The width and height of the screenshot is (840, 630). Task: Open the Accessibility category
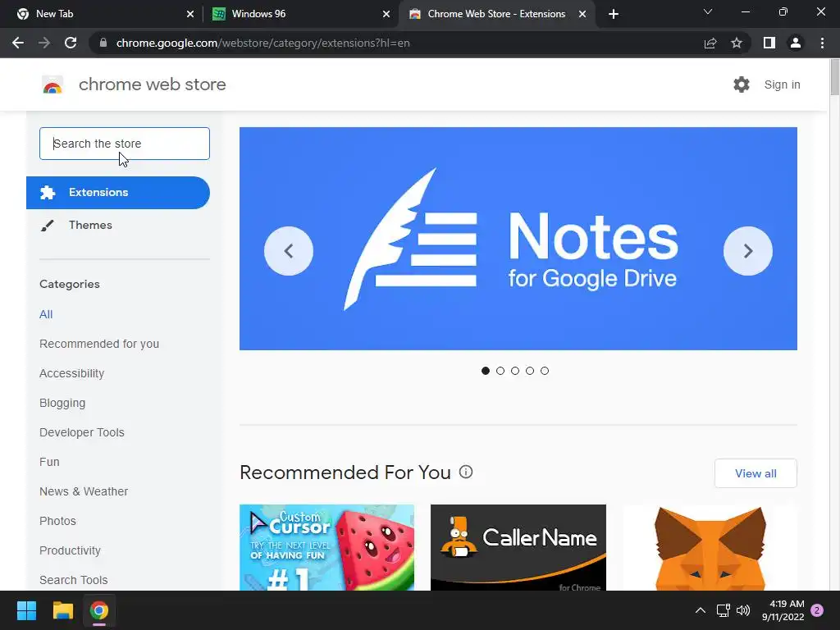tap(72, 373)
